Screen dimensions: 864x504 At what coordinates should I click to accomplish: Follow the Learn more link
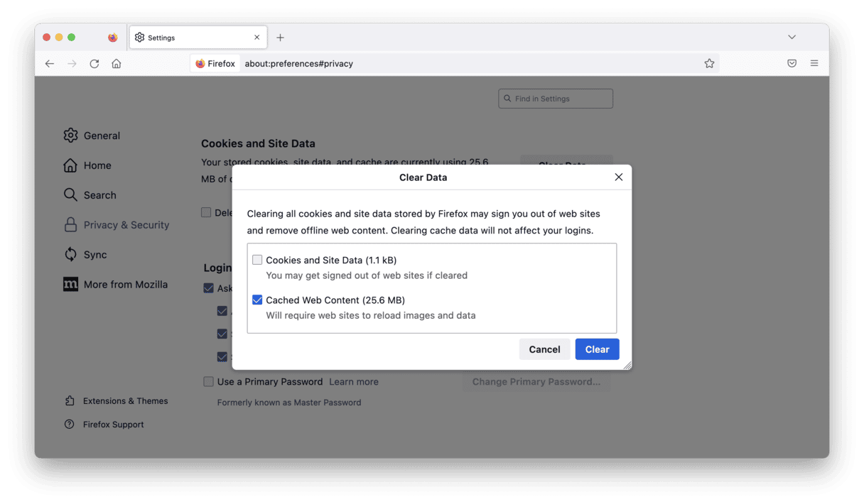point(353,381)
